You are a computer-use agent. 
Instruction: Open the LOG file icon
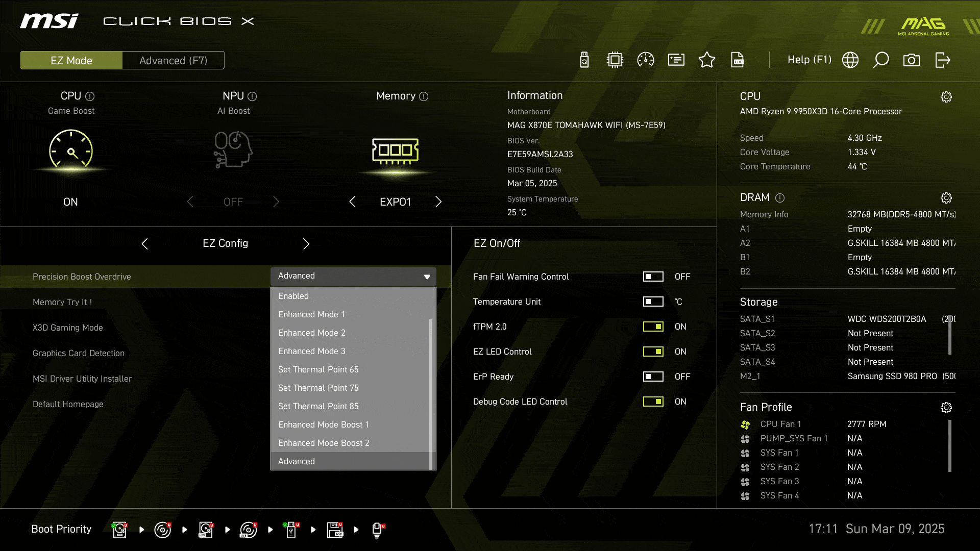tap(738, 60)
